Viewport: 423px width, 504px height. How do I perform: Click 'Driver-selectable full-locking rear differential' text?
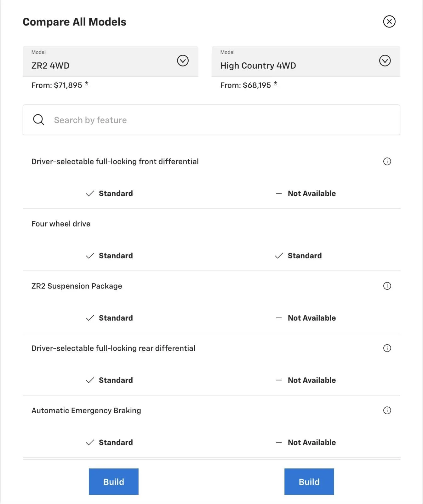pos(113,348)
